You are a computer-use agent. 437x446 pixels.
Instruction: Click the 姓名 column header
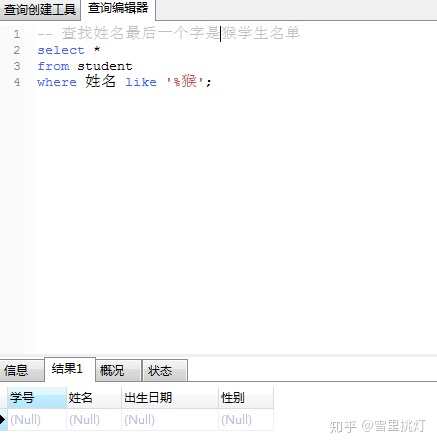(x=94, y=398)
